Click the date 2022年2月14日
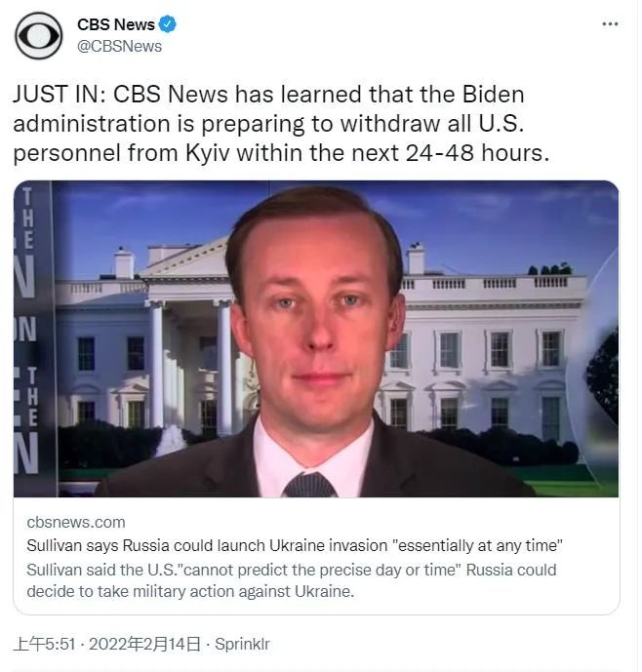The image size is (642, 672). [x=144, y=644]
